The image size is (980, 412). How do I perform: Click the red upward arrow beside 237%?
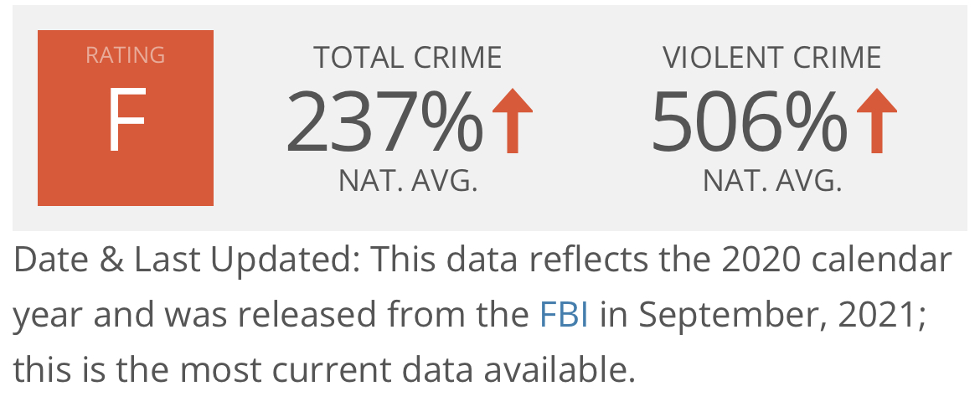click(513, 121)
